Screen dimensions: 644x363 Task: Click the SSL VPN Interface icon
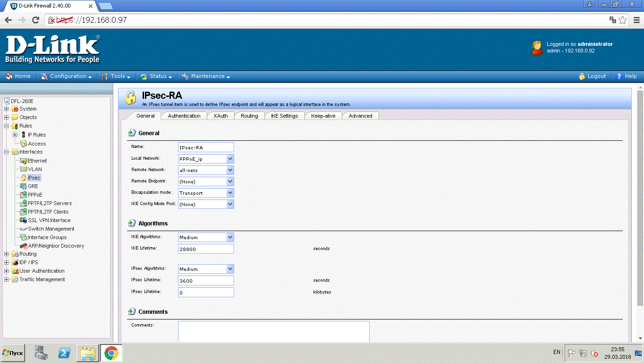[24, 220]
